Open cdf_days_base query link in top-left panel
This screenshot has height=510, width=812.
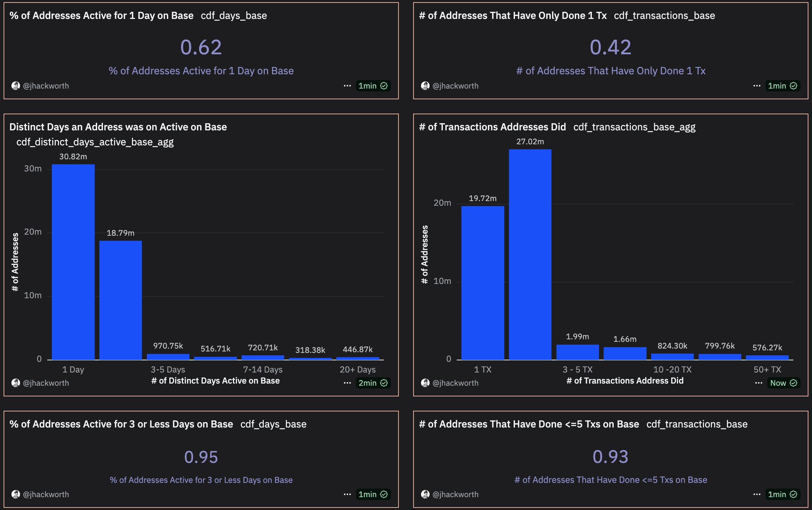click(x=234, y=16)
